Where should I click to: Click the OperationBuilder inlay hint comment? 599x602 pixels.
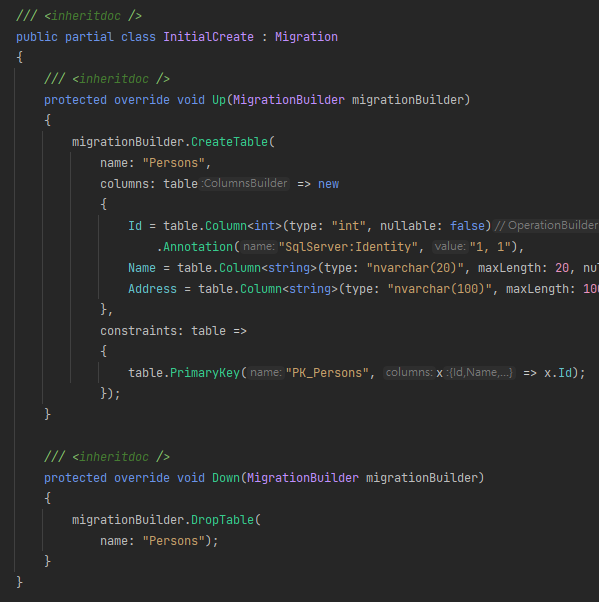point(546,225)
